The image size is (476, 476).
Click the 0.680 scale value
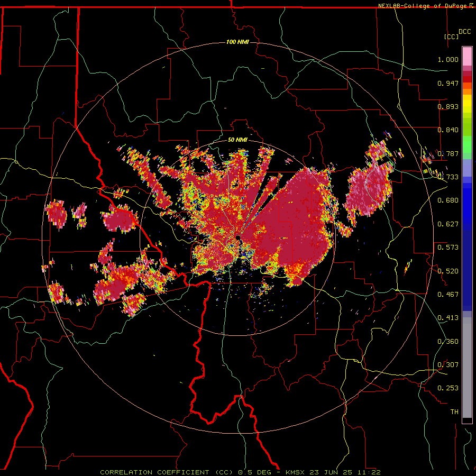coord(448,200)
